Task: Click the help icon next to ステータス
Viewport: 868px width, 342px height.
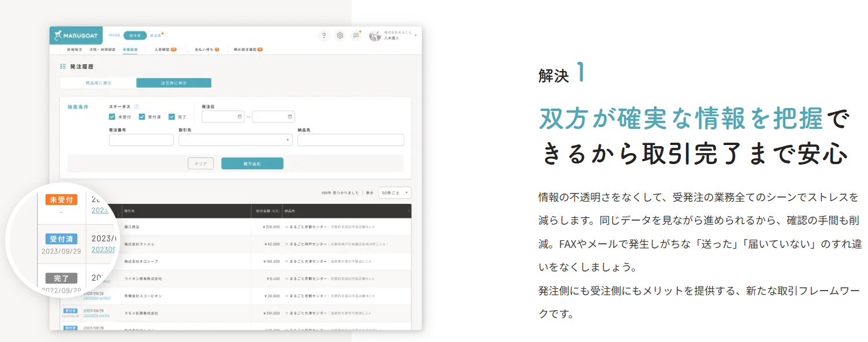Action: 136,106
